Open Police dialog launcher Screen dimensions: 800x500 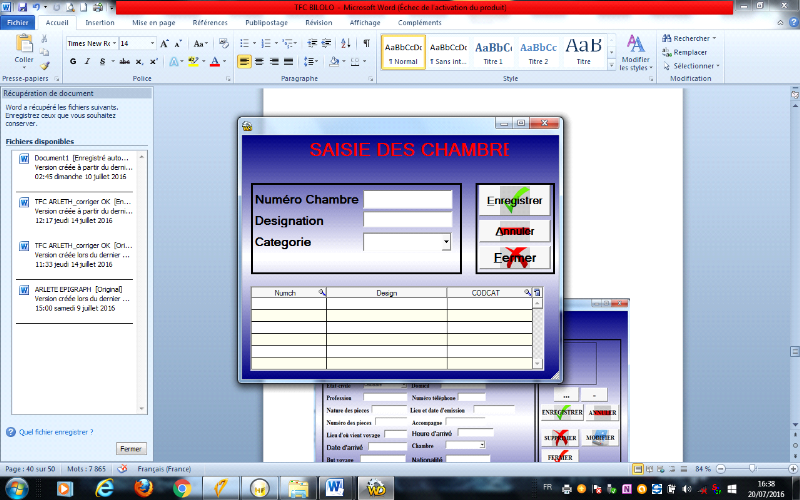(x=228, y=79)
